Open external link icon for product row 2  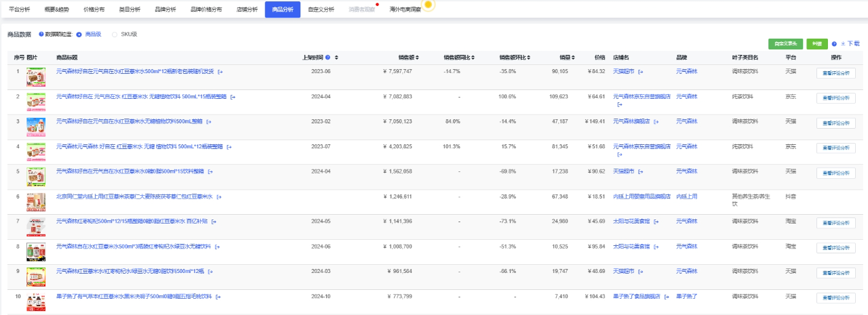pyautogui.click(x=233, y=96)
